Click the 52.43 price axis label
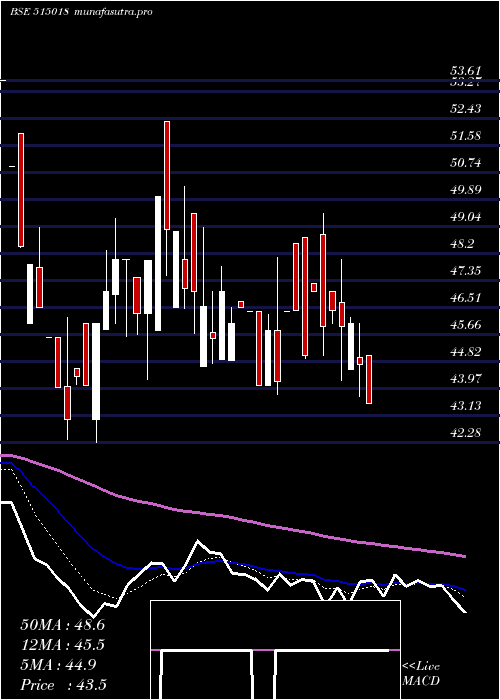This screenshot has width=500, height=700. [x=466, y=108]
